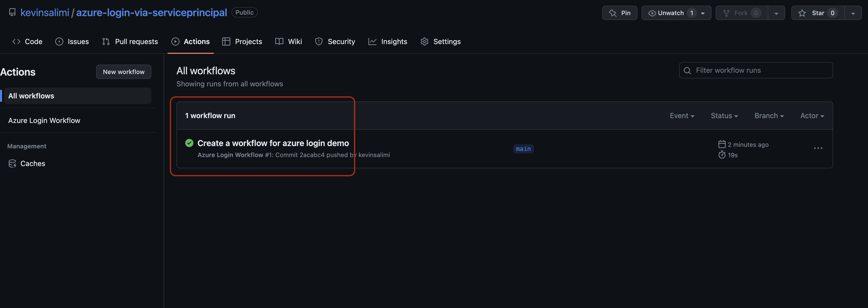Click the Caches database icon
This screenshot has height=308, width=868.
(13, 163)
